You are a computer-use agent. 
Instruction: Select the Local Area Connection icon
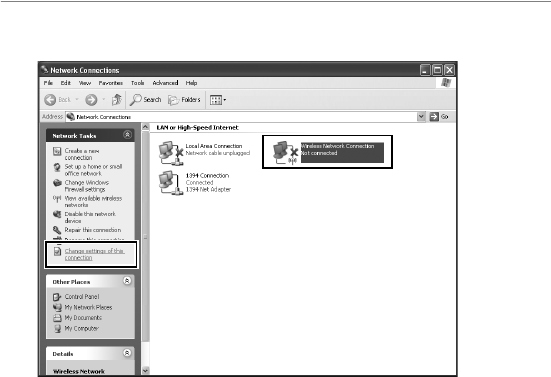(171, 153)
